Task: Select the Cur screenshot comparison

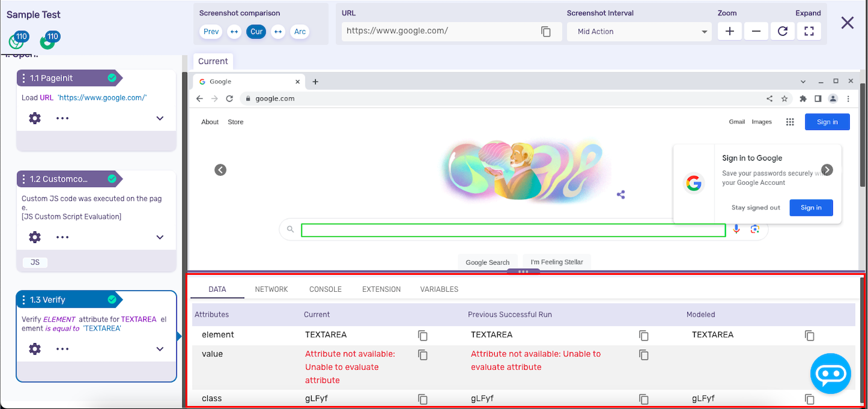Action: tap(257, 31)
